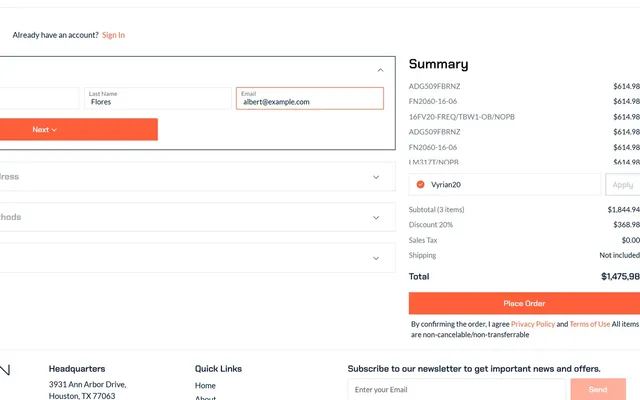Click the Quick Links heading
This screenshot has width=640, height=400.
[218, 369]
